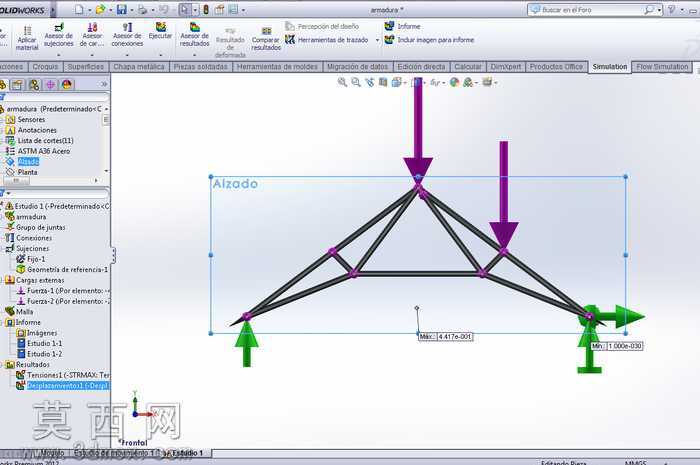Click the Edit Appearance color ball icon
The image size is (700, 465).
coord(454,82)
